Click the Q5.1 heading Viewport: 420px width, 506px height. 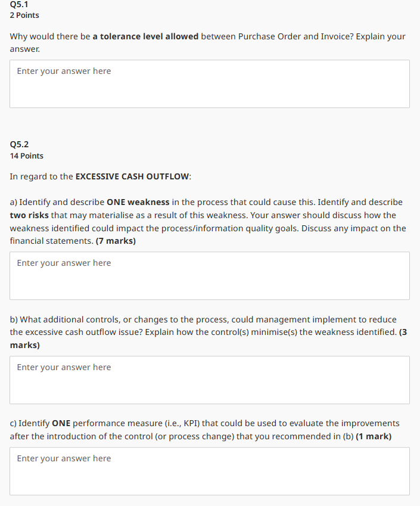18,4
